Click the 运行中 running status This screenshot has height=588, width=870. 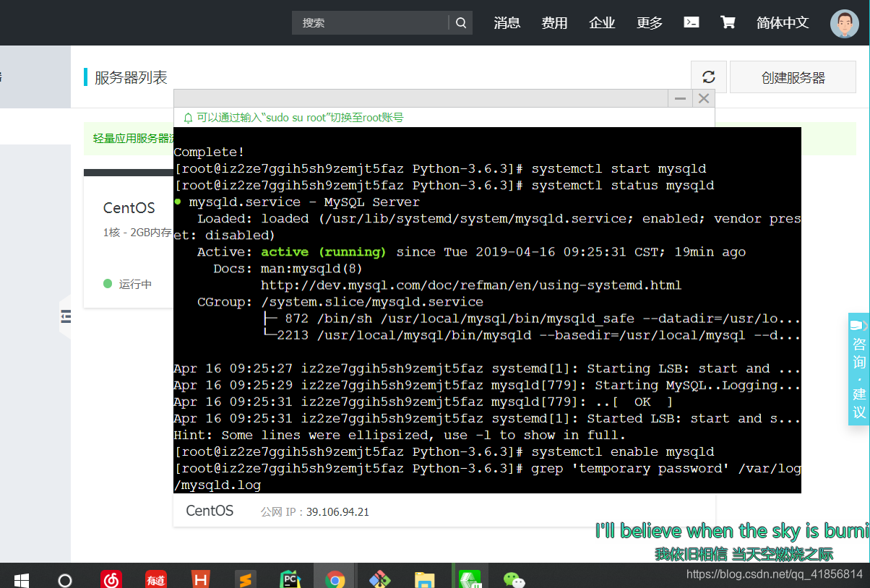[135, 284]
